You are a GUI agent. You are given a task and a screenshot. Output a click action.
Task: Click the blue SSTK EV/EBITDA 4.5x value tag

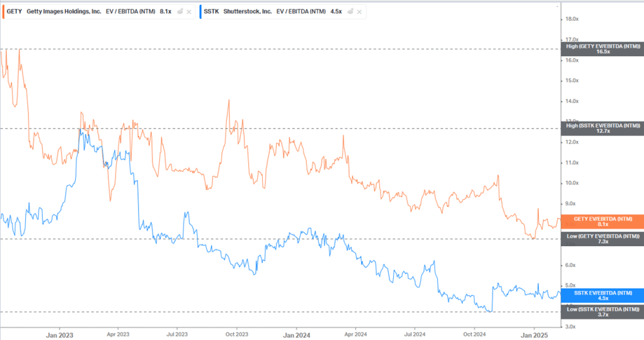(x=602, y=296)
